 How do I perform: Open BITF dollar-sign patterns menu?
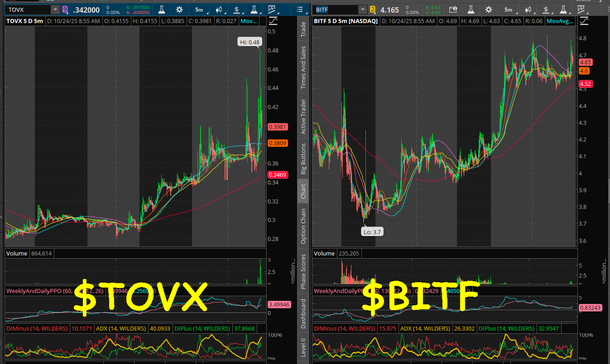tap(546, 10)
